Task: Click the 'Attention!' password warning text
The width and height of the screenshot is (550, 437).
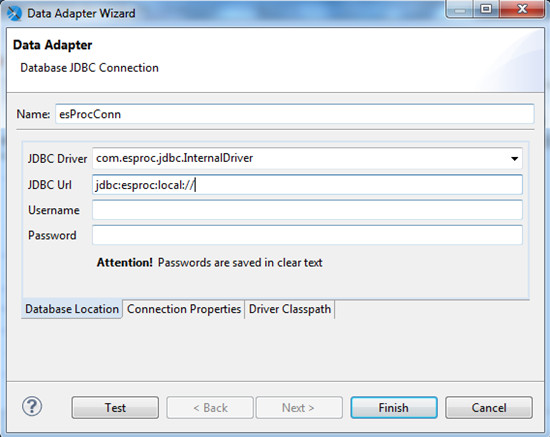Action: tap(209, 262)
